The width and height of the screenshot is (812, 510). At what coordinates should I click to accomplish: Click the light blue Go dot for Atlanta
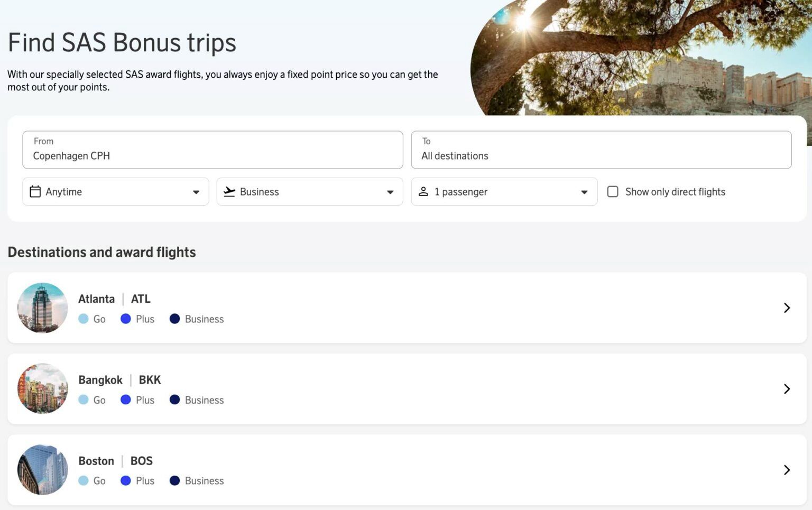click(x=84, y=319)
